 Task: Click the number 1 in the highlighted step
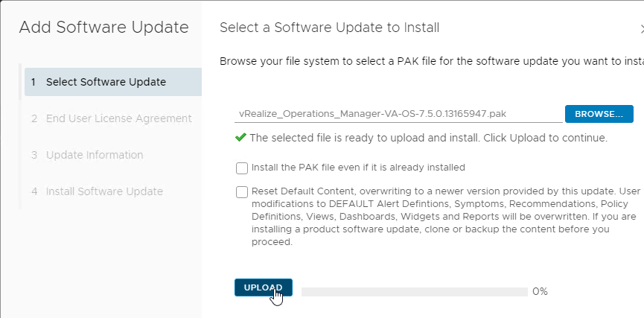pyautogui.click(x=34, y=82)
